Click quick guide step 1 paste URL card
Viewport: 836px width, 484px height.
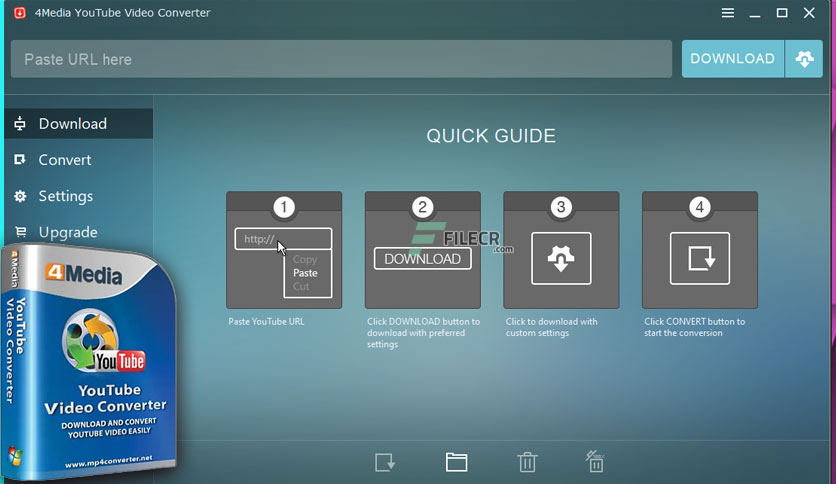(284, 250)
